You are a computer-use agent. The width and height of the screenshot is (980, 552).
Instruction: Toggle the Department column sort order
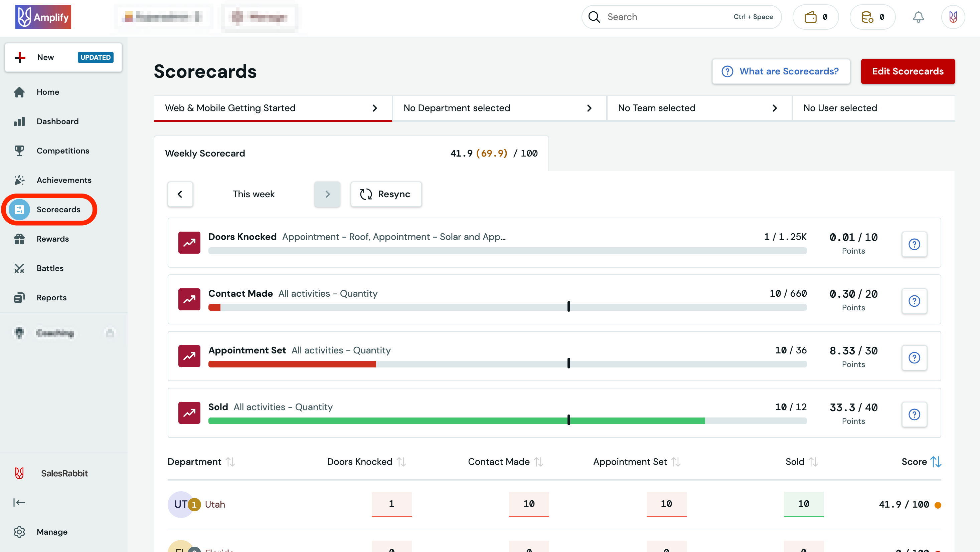(x=231, y=462)
